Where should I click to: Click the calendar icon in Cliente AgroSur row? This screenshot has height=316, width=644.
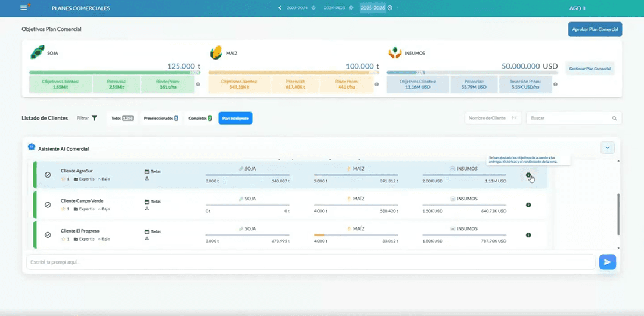coord(147,171)
